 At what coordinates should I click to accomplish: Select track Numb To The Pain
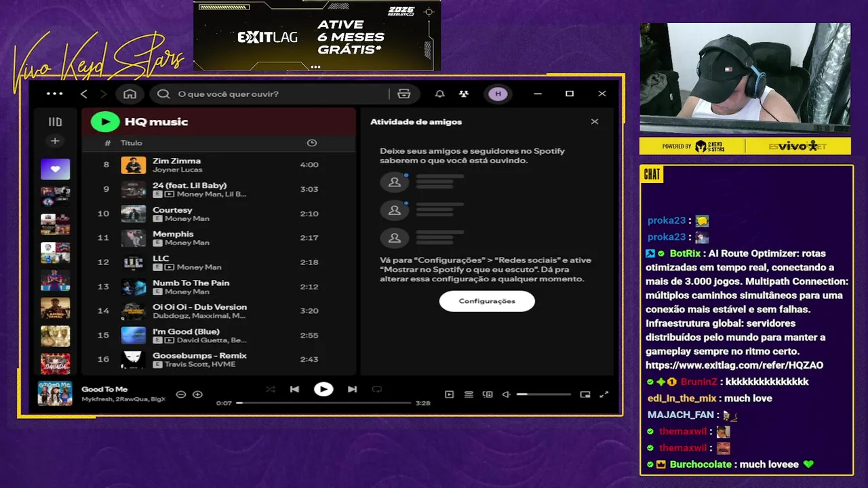point(218,287)
